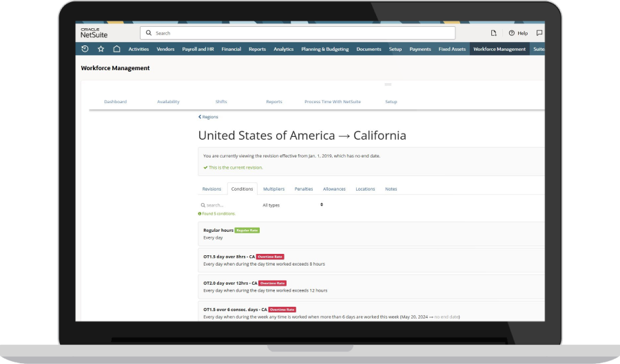Screen dimensions: 620x364
Task: Click the Oracle NetSuite logo
Action: [x=94, y=32]
